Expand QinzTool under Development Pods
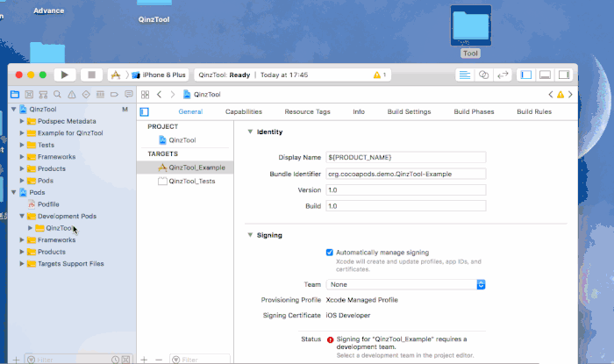Image resolution: width=614 pixels, height=364 pixels. 30,228
